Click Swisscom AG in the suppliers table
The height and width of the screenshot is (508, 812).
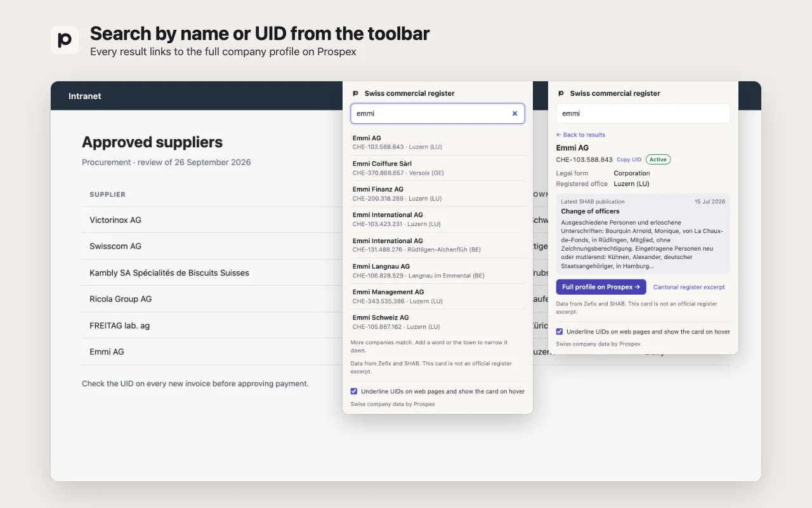pyautogui.click(x=115, y=246)
